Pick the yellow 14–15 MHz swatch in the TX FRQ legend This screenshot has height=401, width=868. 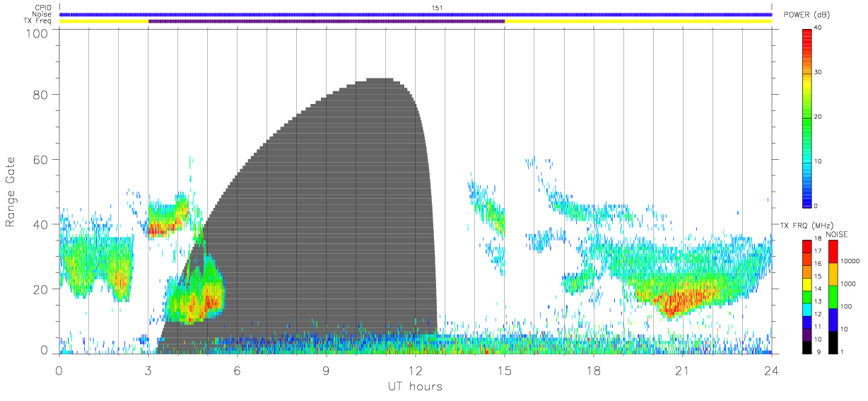[x=808, y=283]
